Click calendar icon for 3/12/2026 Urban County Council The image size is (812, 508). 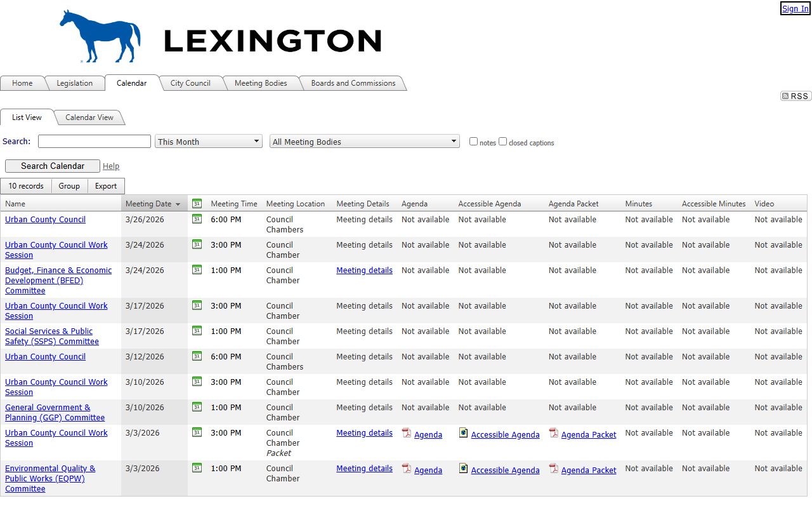(x=197, y=356)
